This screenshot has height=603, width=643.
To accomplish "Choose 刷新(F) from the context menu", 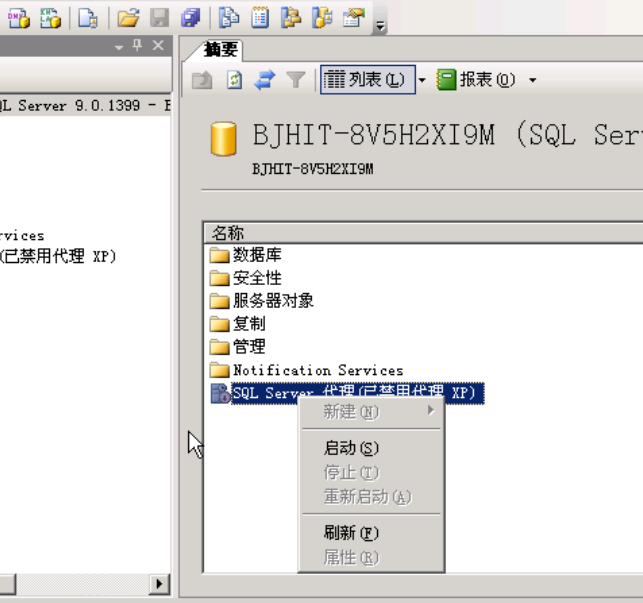I will pos(371,532).
